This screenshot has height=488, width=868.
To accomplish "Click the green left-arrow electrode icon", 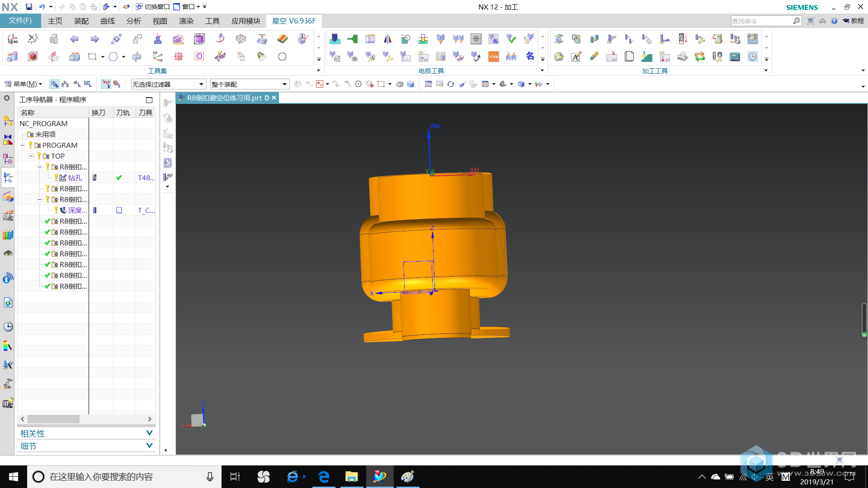I will pyautogui.click(x=352, y=39).
